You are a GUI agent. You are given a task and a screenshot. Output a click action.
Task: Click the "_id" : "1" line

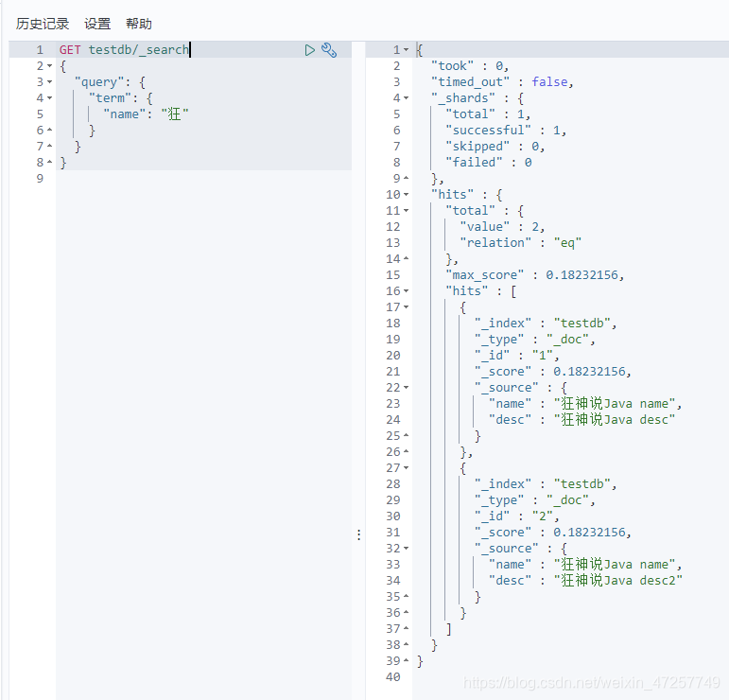pyautogui.click(x=516, y=356)
